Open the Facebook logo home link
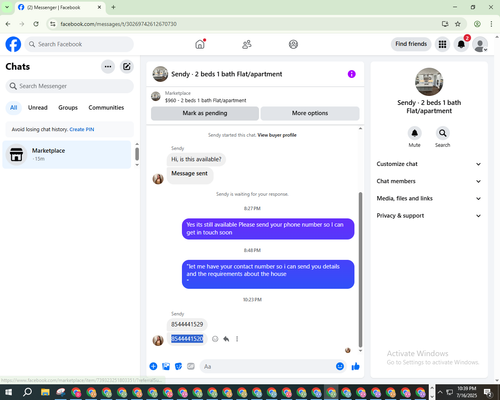Screen dimensions: 500x400 point(13,44)
